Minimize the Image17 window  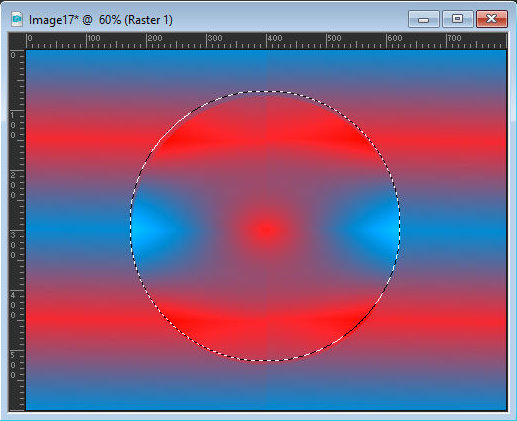[x=423, y=19]
